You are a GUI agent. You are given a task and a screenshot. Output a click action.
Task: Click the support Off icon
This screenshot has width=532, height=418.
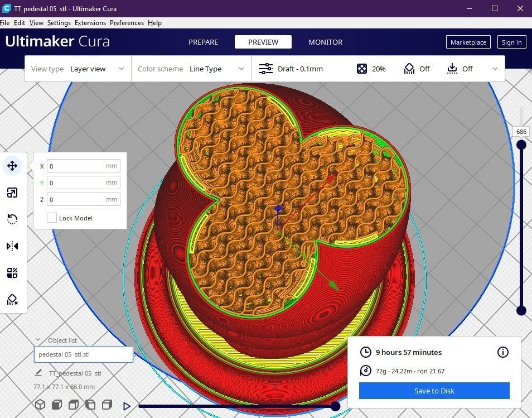pos(409,69)
